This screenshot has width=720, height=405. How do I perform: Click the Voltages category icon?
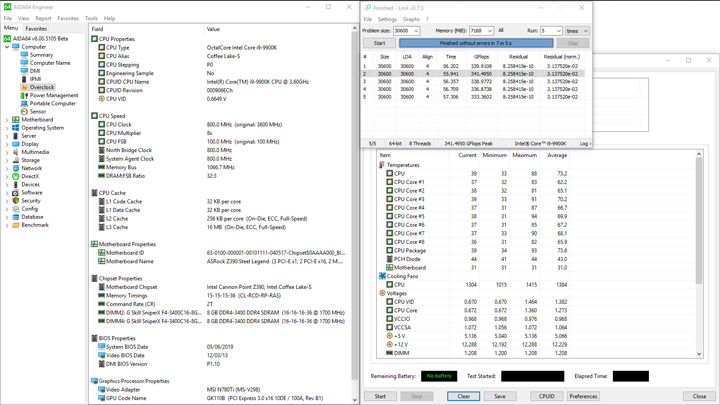pos(382,293)
